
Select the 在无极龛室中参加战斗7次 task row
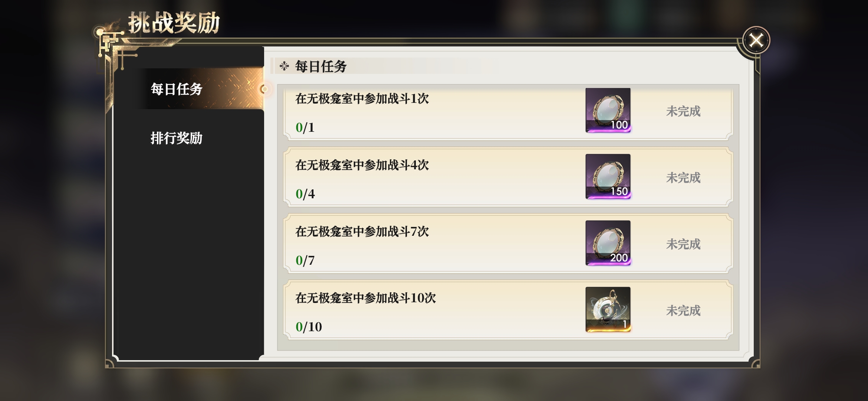click(x=508, y=243)
